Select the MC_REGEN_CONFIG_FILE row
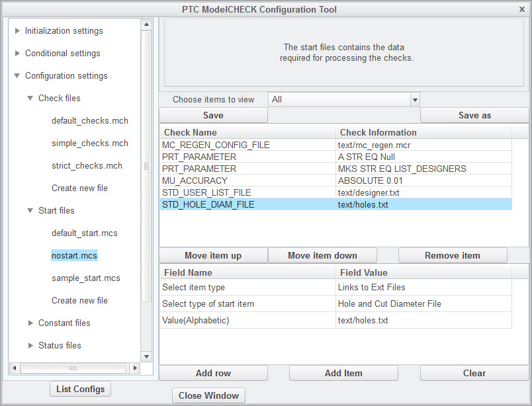 coord(336,145)
